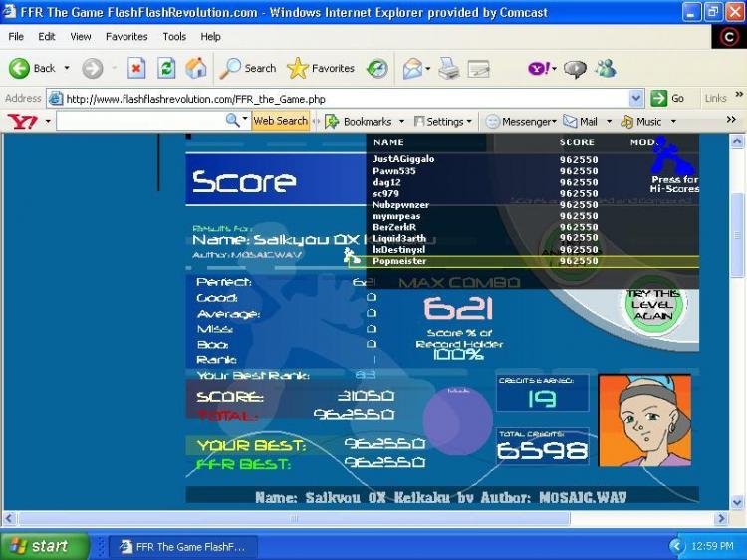
Task: Click the greyed Forward arrow button
Action: (x=92, y=68)
